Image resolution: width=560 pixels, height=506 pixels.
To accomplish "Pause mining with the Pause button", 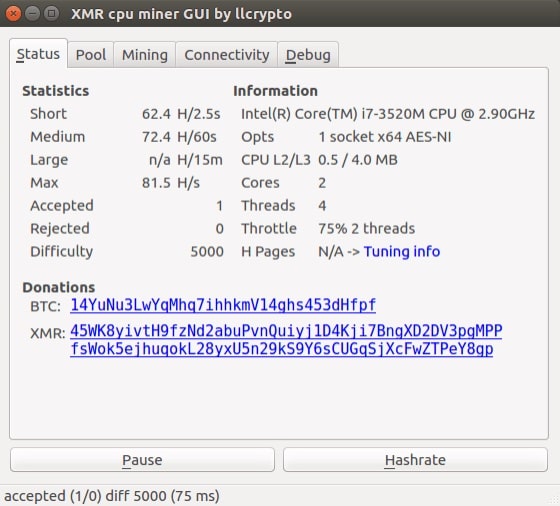I will (x=142, y=460).
